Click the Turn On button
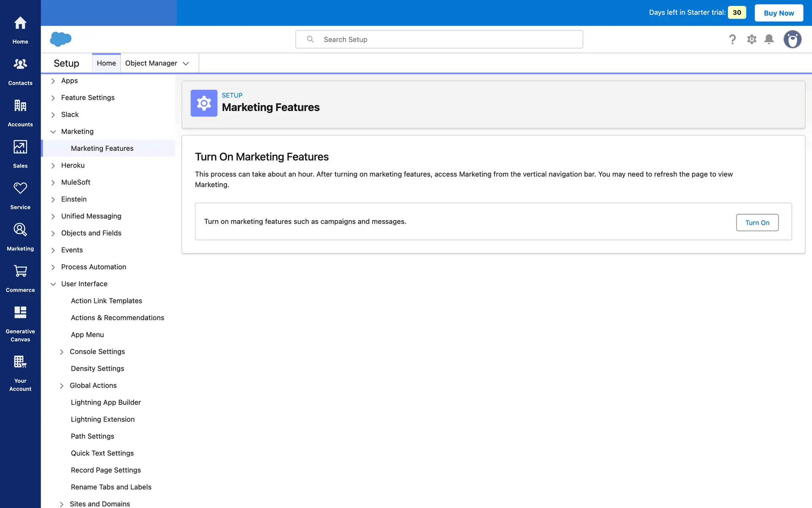The width and height of the screenshot is (812, 508). click(757, 223)
